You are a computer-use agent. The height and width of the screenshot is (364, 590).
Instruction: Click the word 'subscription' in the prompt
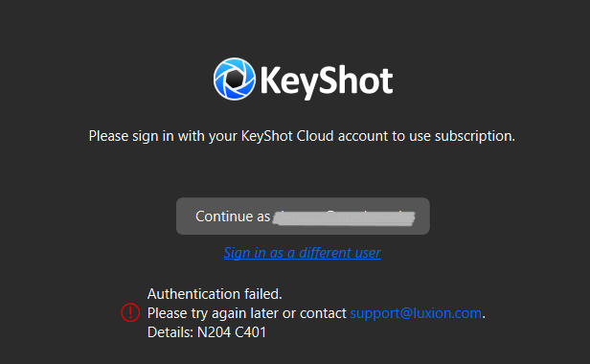pyautogui.click(x=474, y=136)
